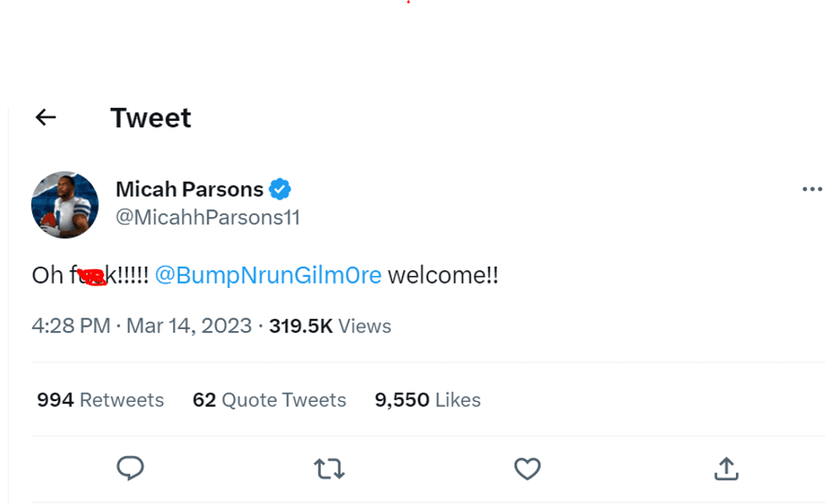Like the tweet with the heart icon
828x504 pixels.
tap(527, 468)
